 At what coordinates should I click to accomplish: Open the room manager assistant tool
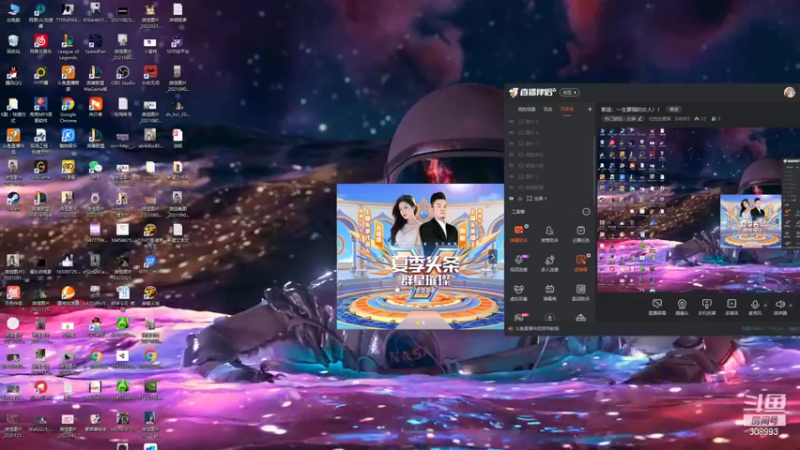pyautogui.click(x=549, y=234)
